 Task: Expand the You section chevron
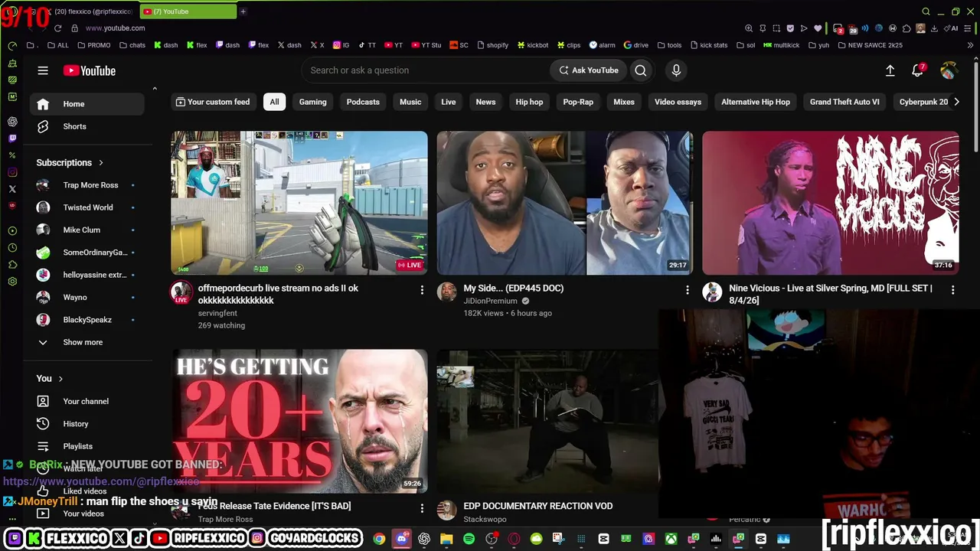click(x=60, y=379)
